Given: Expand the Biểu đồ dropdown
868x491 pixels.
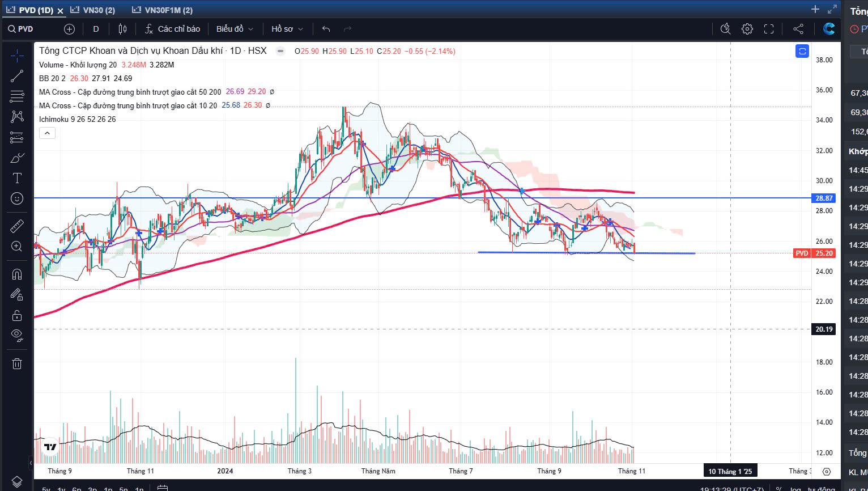Looking at the screenshot, I should (235, 29).
